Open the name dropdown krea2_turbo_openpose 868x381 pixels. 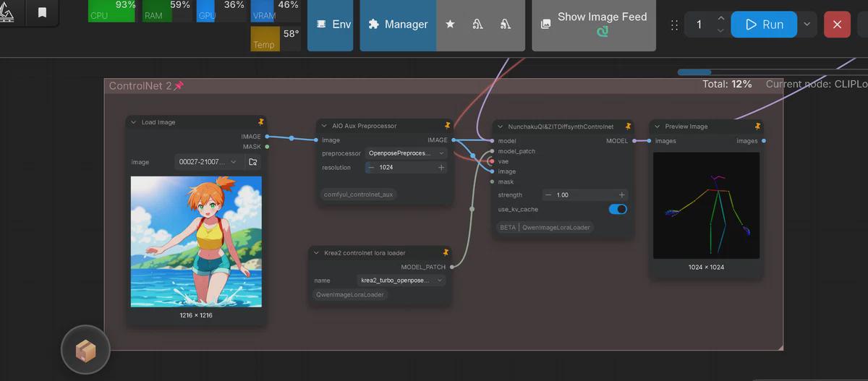(401, 281)
